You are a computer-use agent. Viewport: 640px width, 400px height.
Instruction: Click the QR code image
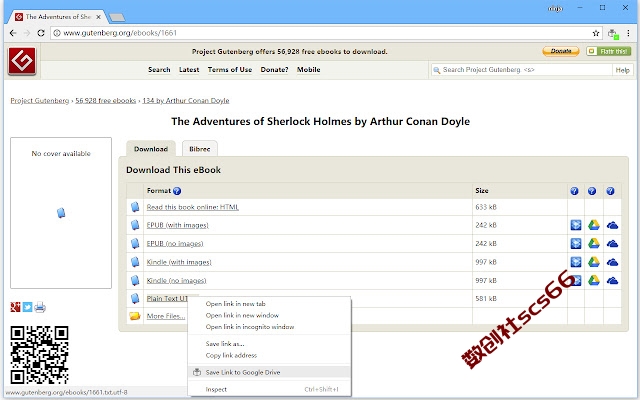coord(39,355)
